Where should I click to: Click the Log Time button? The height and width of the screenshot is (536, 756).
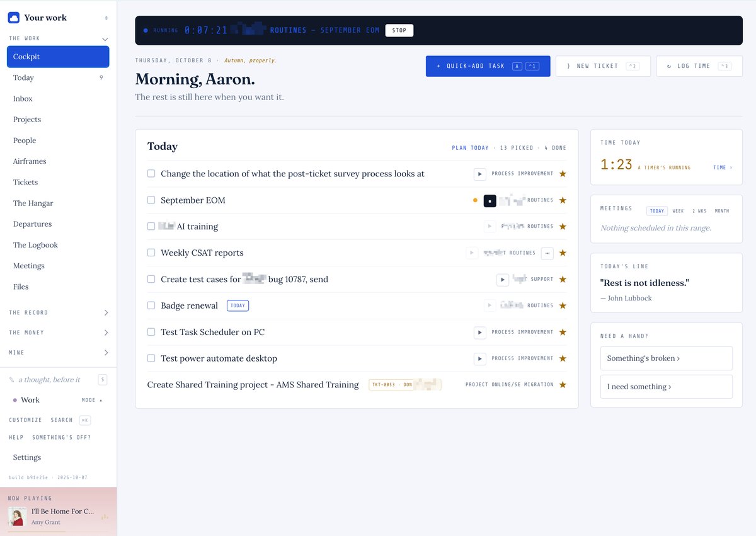coord(699,66)
